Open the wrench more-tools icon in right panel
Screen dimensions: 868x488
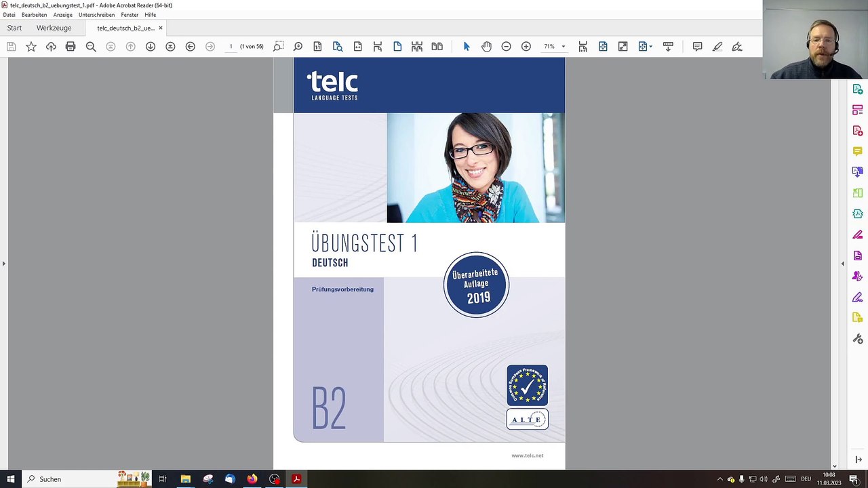858,339
